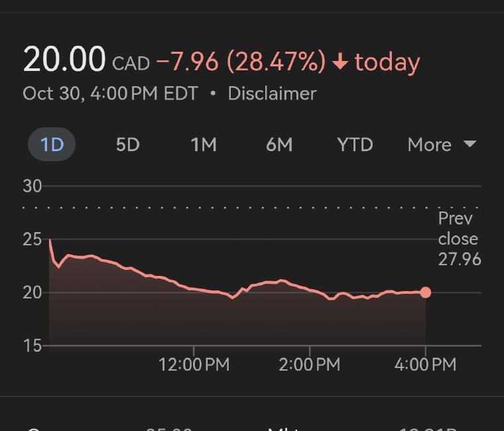Click the Prev close 27.96 label

pos(459,239)
